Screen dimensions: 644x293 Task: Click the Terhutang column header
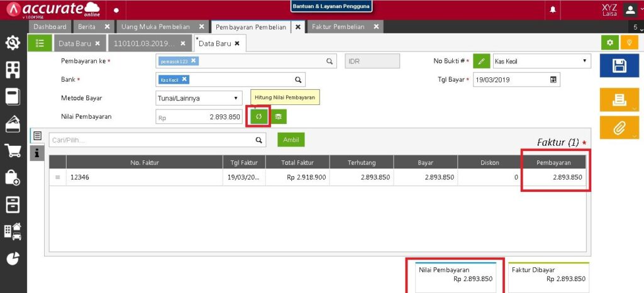pyautogui.click(x=362, y=162)
